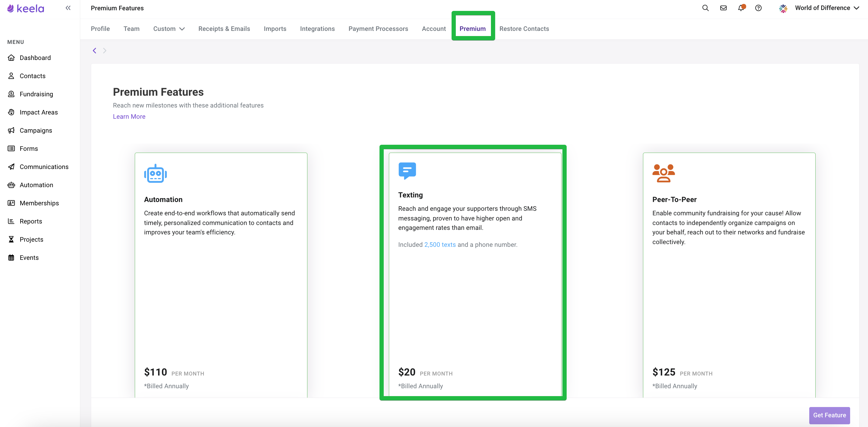
Task: Select the Premium tab
Action: pos(472,29)
